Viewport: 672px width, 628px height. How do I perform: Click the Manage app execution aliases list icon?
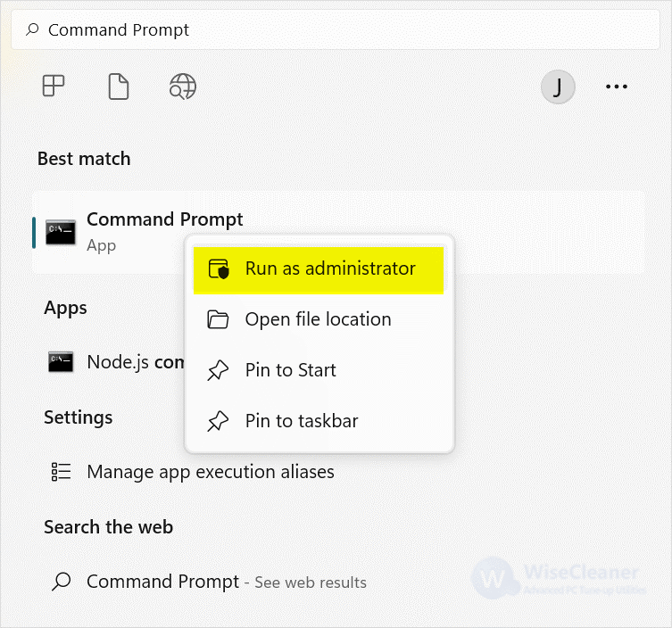(61, 472)
